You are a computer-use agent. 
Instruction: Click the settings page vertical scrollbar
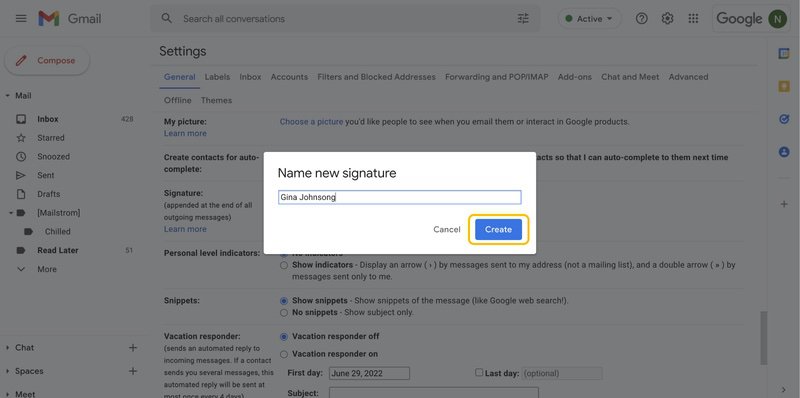point(764,338)
